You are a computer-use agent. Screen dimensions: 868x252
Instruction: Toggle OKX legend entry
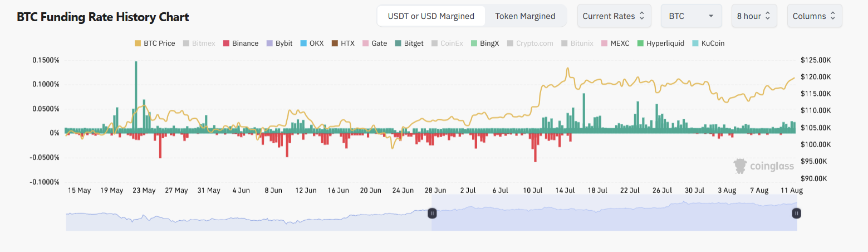pyautogui.click(x=303, y=43)
